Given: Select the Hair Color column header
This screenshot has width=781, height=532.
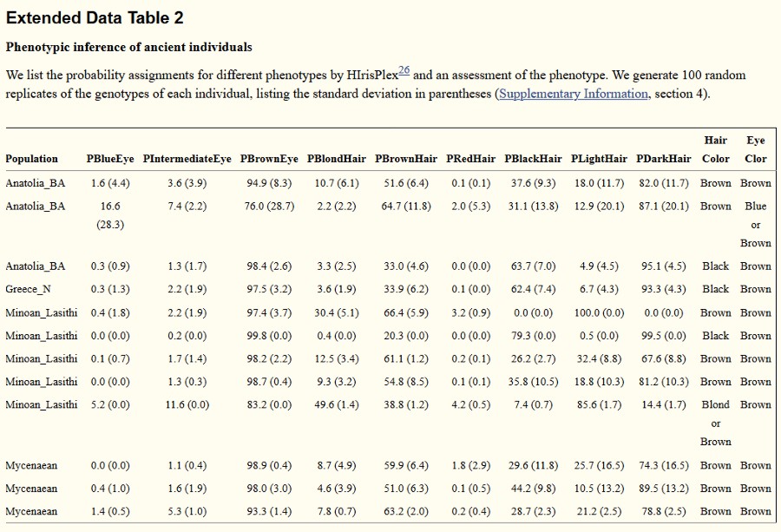Looking at the screenshot, I should pyautogui.click(x=716, y=149).
